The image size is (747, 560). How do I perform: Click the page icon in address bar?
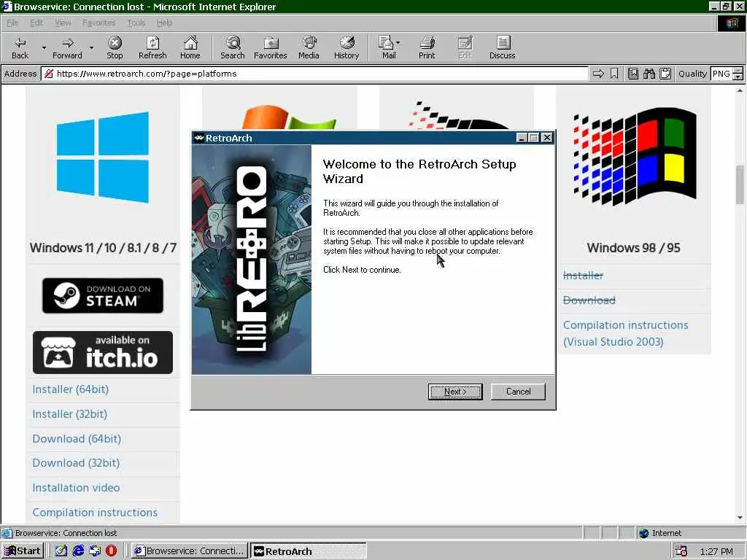tap(49, 74)
